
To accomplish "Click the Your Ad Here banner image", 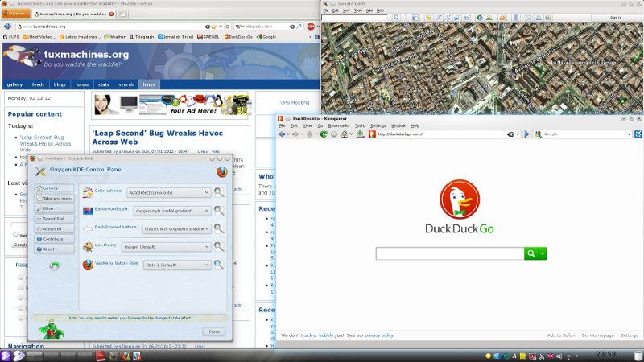I will pyautogui.click(x=171, y=105).
